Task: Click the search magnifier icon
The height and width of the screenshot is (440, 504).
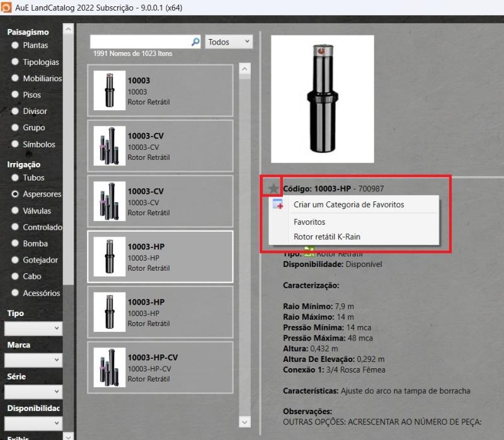Action: pos(195,42)
